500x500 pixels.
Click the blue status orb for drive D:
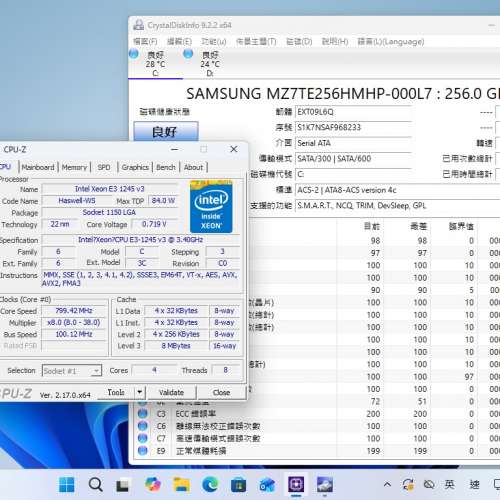pyautogui.click(x=188, y=54)
